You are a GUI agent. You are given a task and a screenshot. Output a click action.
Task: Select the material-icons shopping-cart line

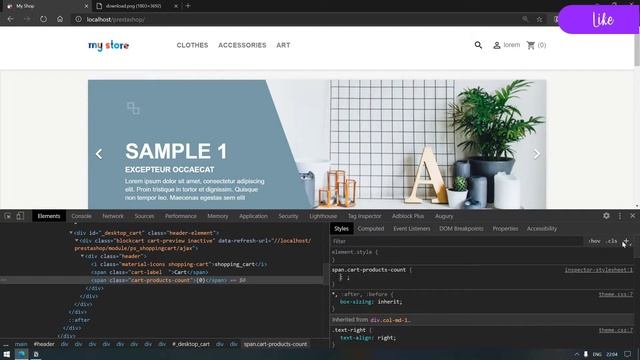(179, 264)
